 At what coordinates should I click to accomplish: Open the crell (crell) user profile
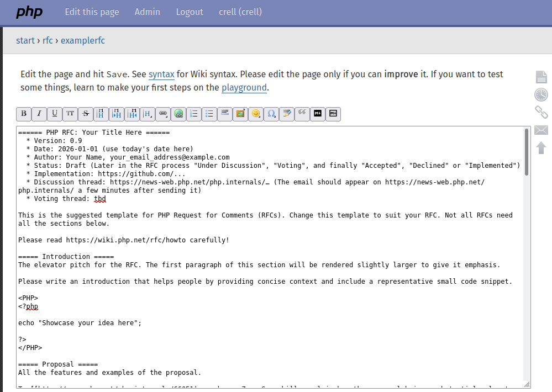(240, 12)
